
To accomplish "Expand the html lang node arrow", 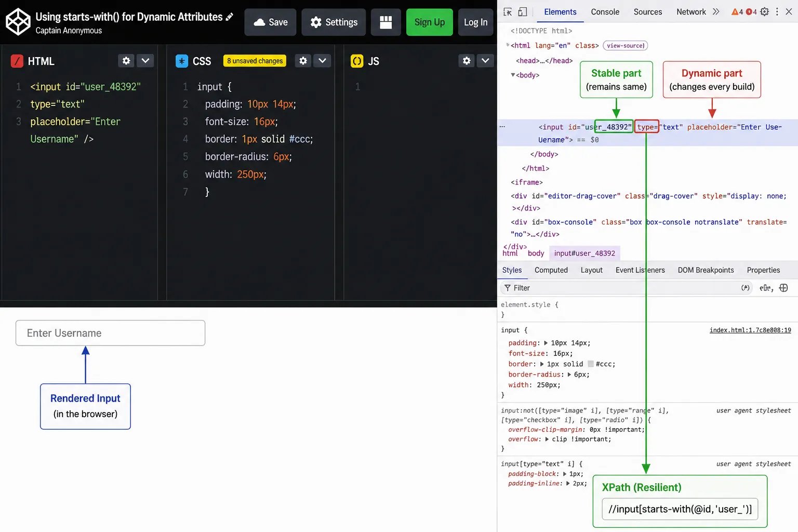I will point(508,45).
